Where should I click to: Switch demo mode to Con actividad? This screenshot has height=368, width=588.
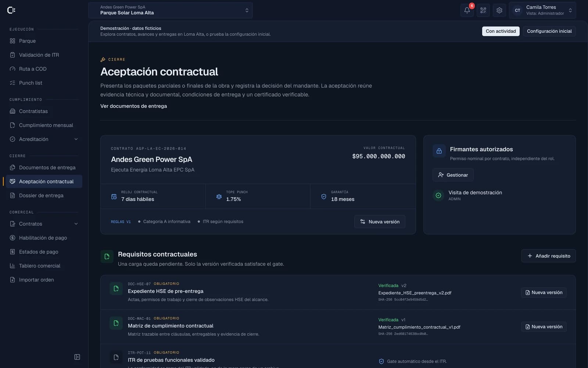coord(501,31)
